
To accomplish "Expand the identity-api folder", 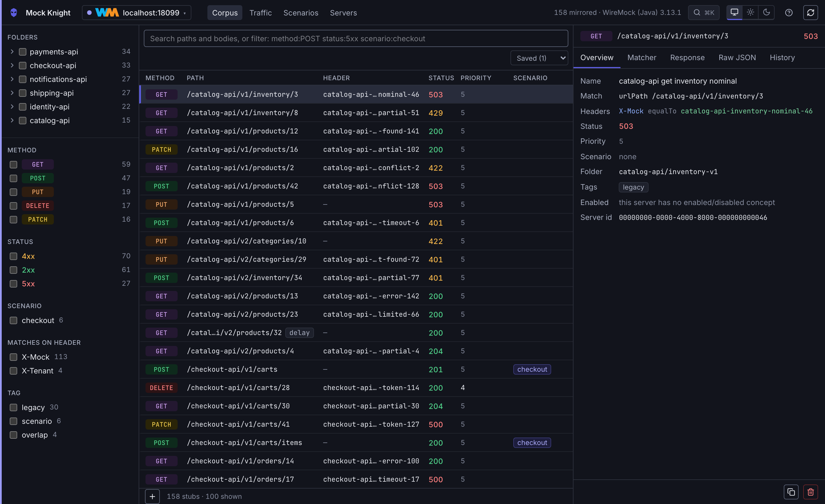I will (12, 107).
